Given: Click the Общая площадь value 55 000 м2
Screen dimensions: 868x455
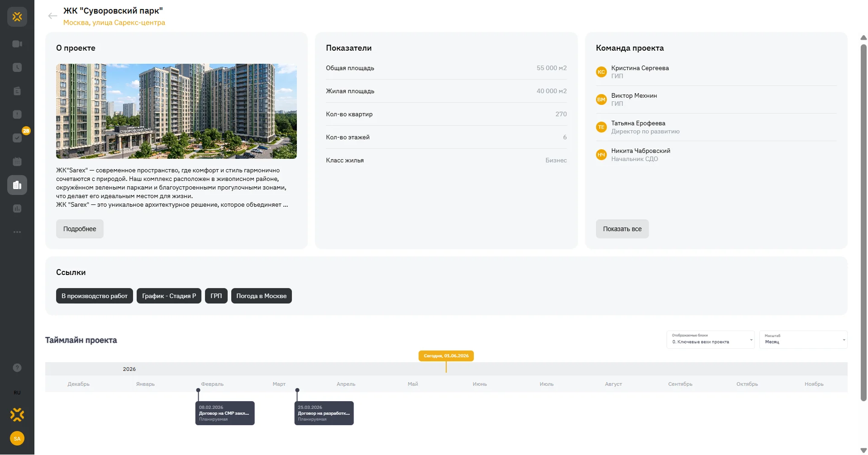Looking at the screenshot, I should (x=552, y=68).
